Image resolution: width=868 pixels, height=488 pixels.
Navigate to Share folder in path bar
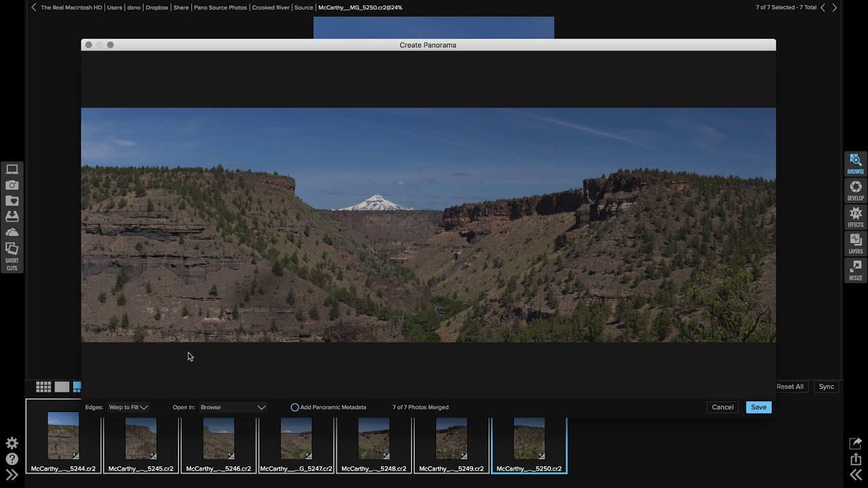point(181,7)
